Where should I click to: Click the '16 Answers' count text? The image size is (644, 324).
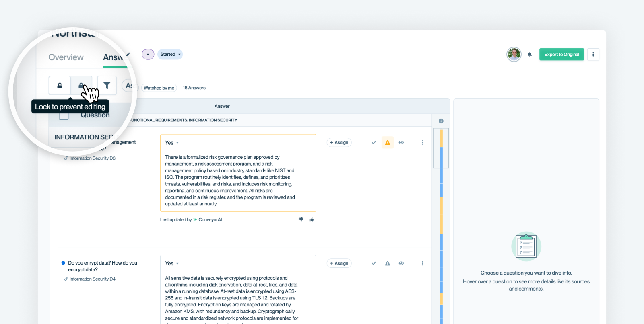(194, 88)
